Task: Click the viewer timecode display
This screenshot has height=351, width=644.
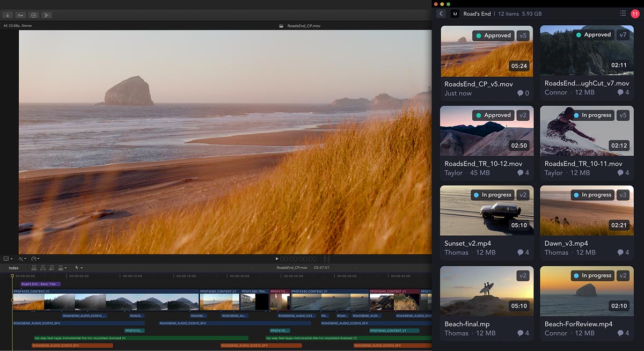Action: 298,259
